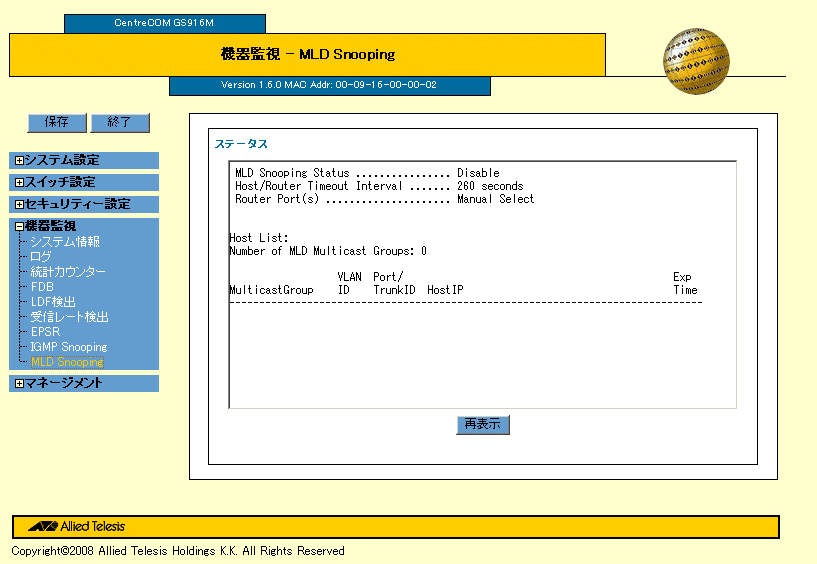The width and height of the screenshot is (817, 564).
Task: Click the Allied Telesis logo
Action: tap(77, 526)
